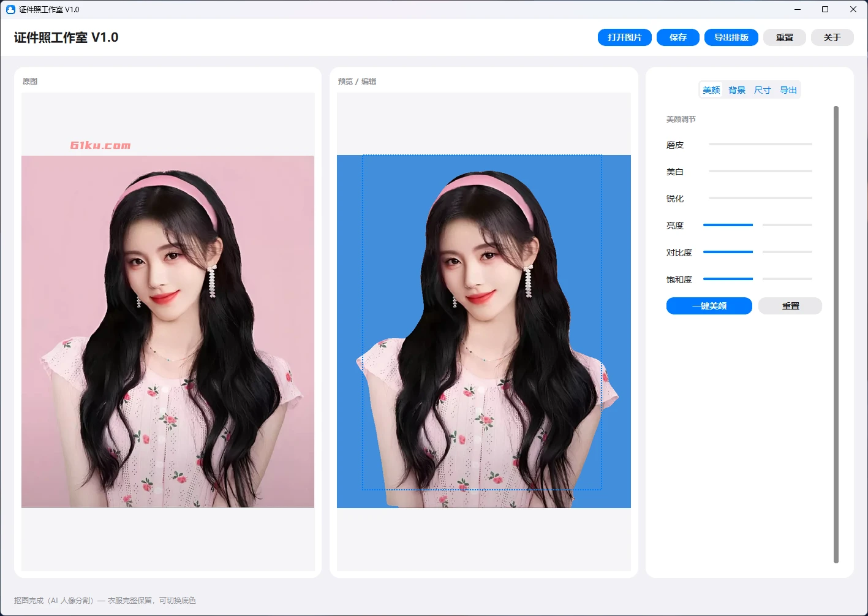
Task: Reset beauty settings with panel 重置 button
Action: point(790,306)
